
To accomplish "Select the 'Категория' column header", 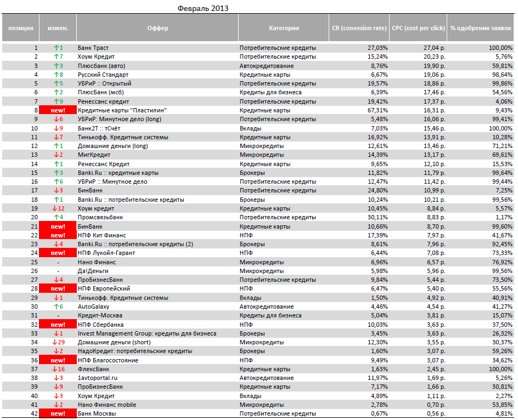I will [x=284, y=28].
